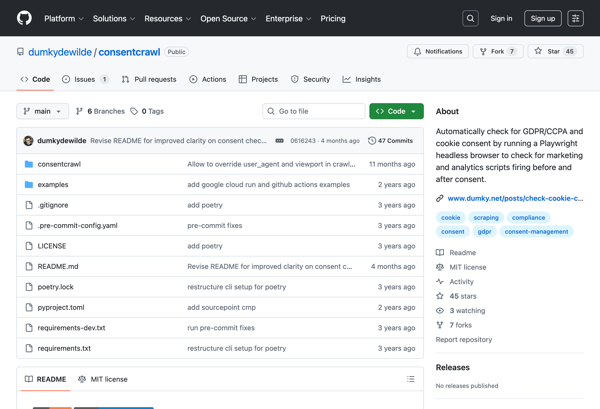The height and width of the screenshot is (409, 600).
Task: Open the search magnifier icon
Action: pyautogui.click(x=470, y=18)
